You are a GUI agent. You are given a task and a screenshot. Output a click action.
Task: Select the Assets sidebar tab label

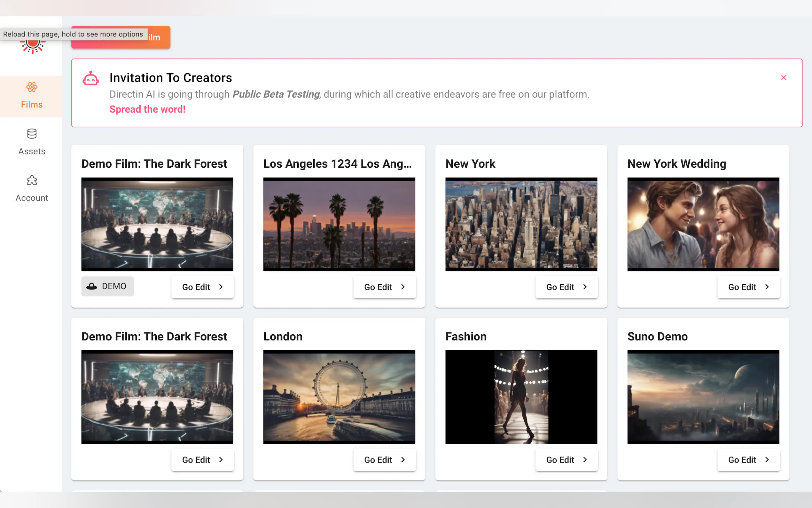coord(32,151)
